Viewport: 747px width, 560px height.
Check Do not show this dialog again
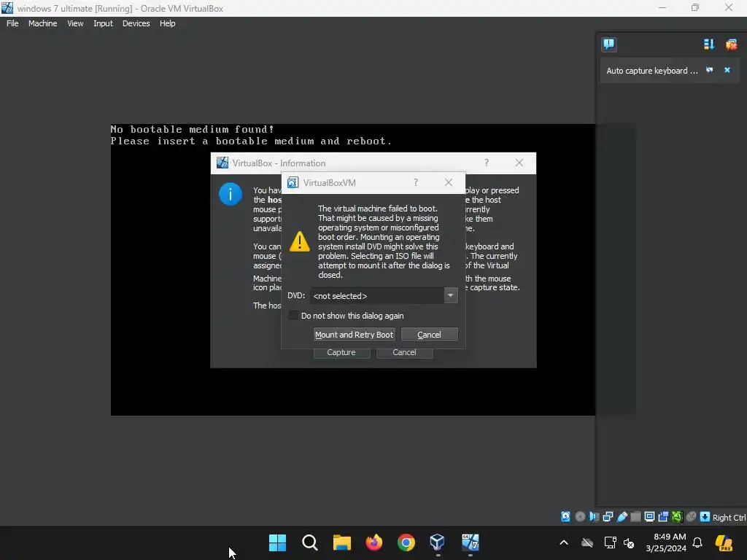click(x=293, y=315)
